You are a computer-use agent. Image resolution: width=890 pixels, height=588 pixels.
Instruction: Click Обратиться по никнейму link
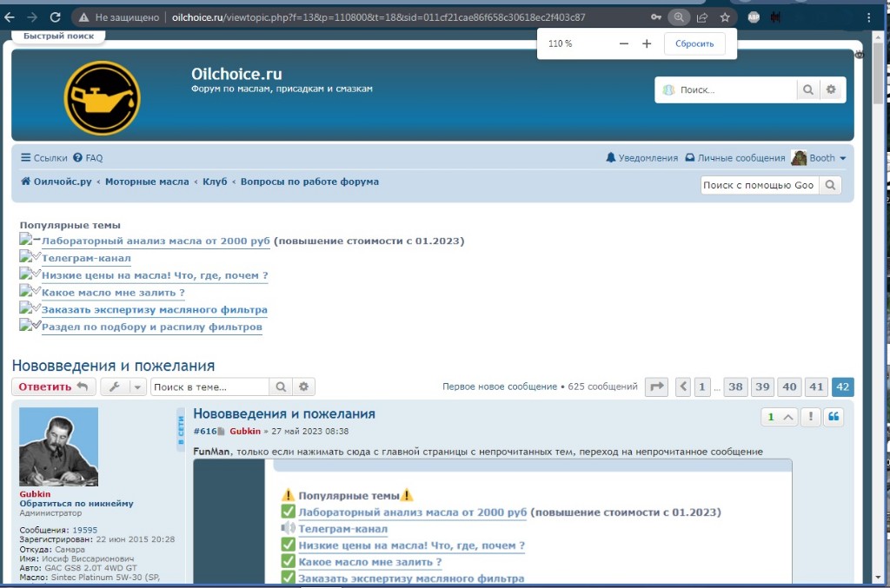76,503
